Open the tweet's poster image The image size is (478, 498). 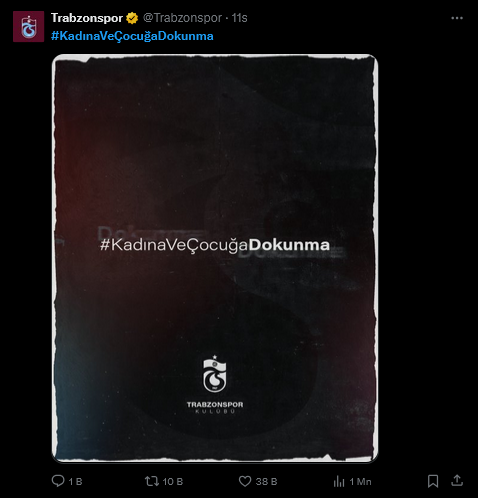coord(215,258)
